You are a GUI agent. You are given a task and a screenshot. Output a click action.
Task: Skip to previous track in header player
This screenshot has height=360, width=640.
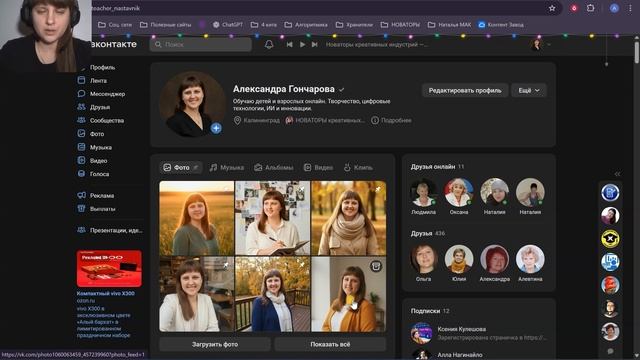289,44
